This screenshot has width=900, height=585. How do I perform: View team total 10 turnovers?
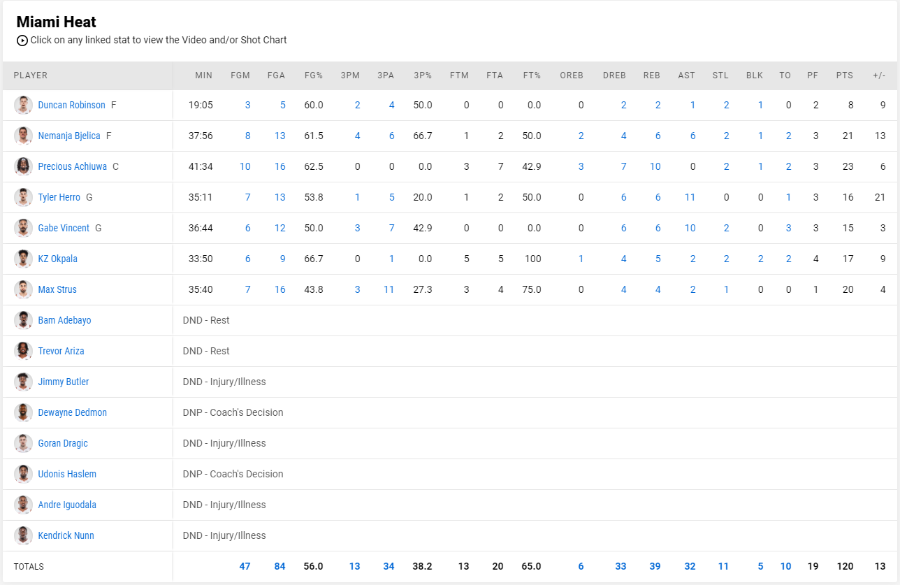[x=786, y=567]
